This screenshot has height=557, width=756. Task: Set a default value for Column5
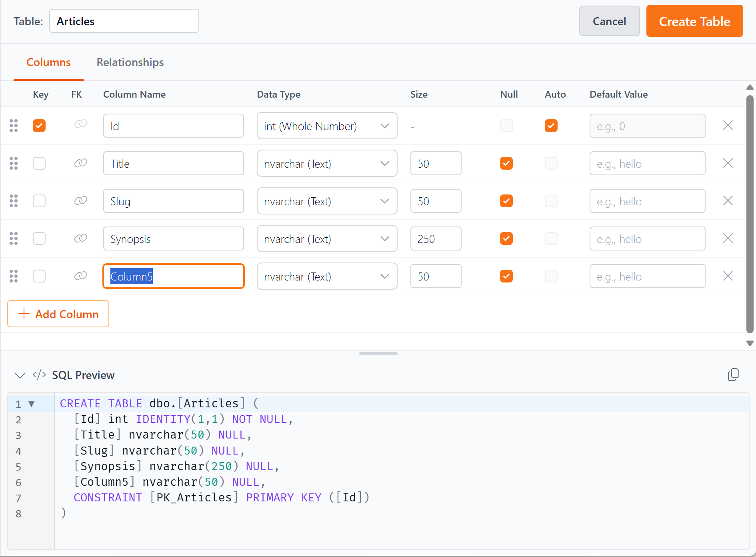point(648,276)
